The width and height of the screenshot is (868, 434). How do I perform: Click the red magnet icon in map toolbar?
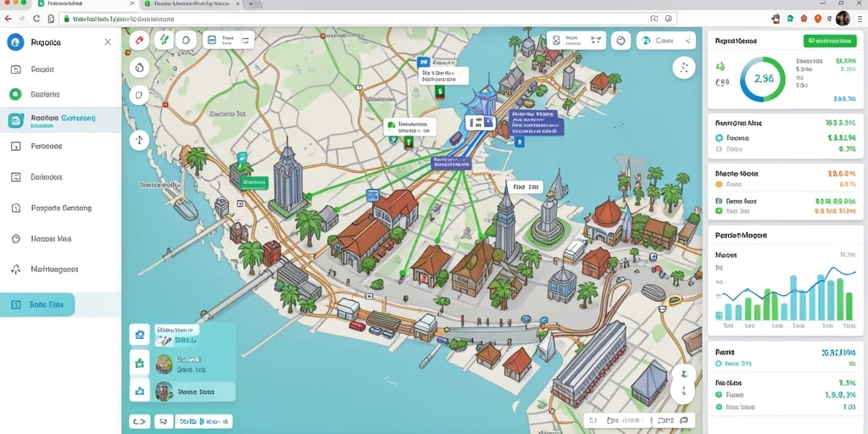140,40
